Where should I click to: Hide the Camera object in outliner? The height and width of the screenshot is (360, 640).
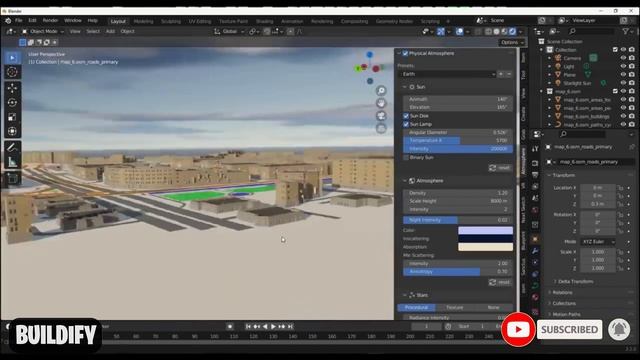pyautogui.click(x=623, y=58)
